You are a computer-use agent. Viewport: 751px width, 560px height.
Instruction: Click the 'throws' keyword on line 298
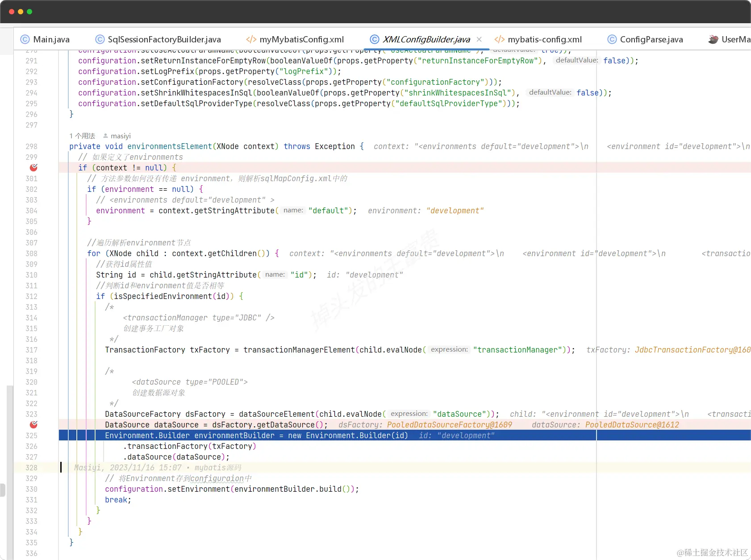(x=297, y=146)
